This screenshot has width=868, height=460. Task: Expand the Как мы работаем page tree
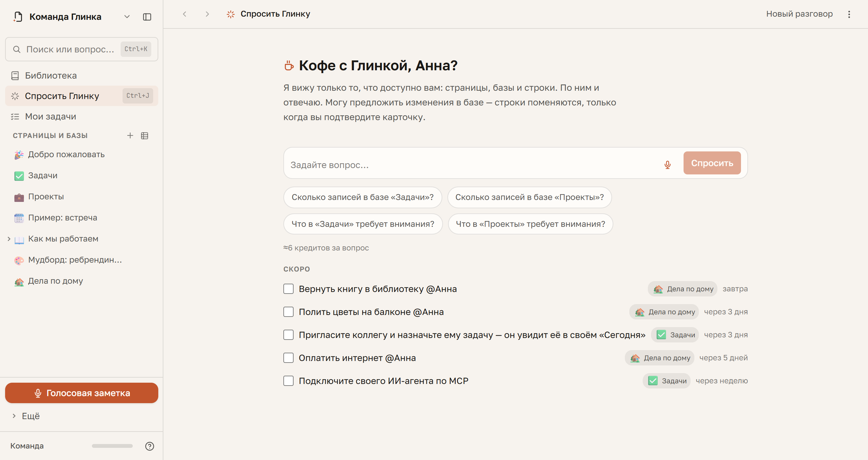click(x=9, y=239)
